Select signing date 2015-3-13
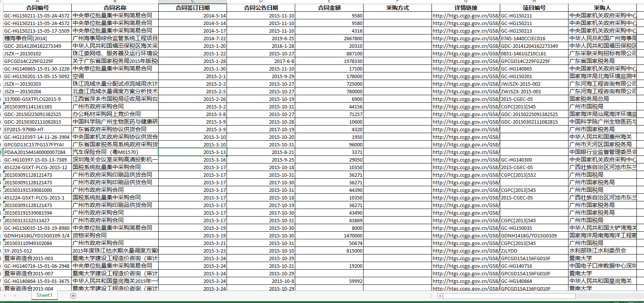 (192, 152)
